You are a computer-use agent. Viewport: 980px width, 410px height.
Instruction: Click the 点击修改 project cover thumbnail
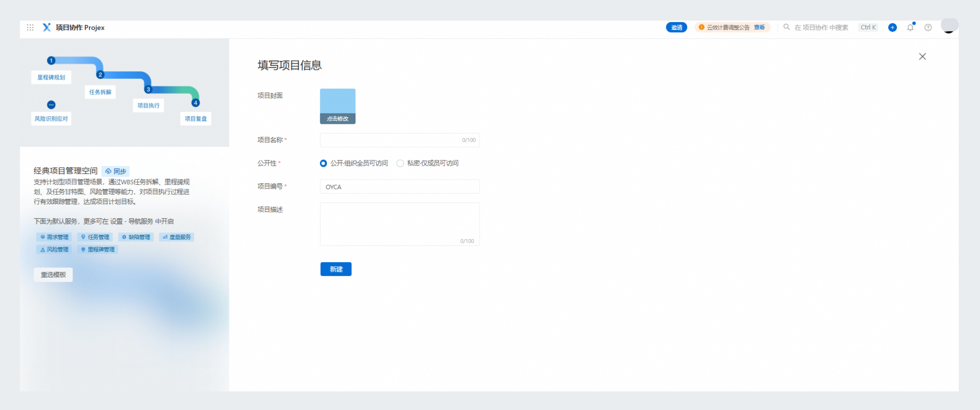tap(337, 106)
